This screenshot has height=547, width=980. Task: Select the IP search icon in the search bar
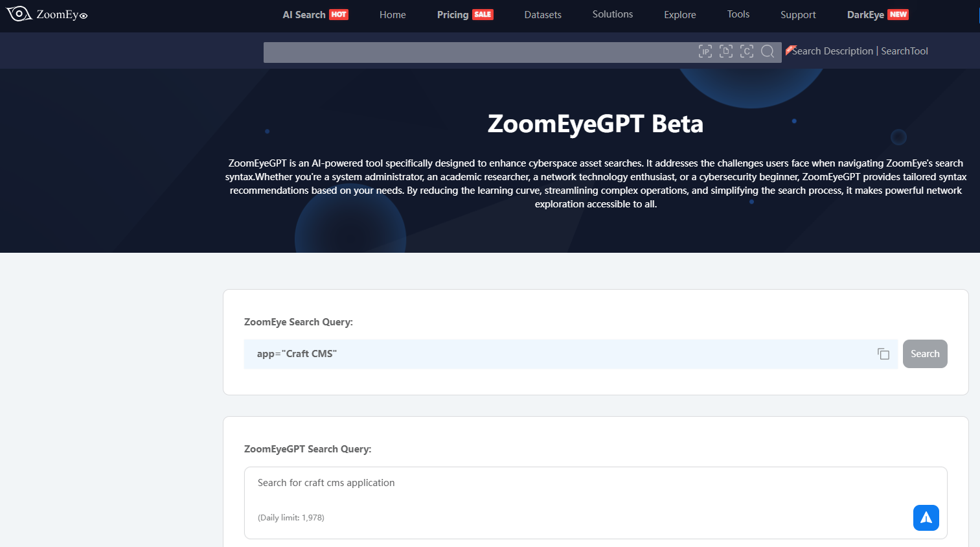click(705, 51)
